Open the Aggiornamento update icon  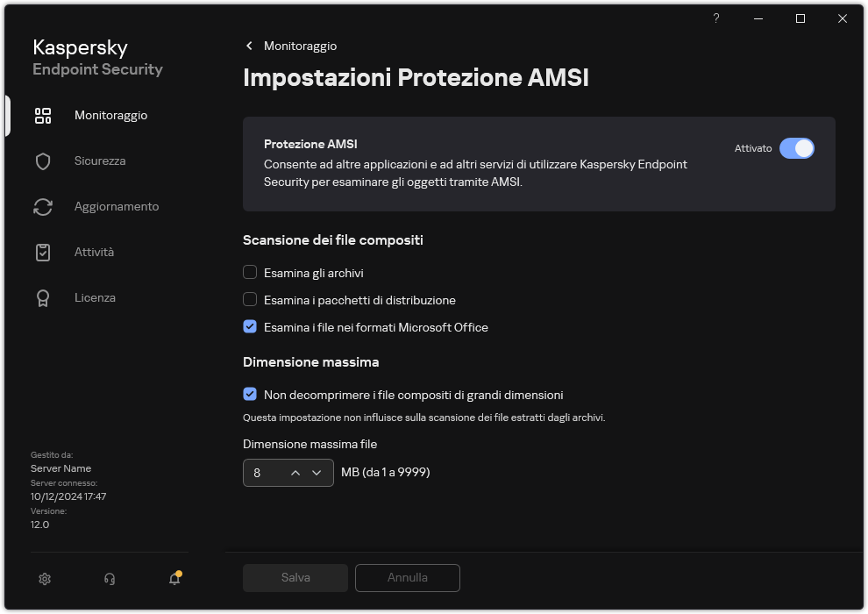(42, 206)
